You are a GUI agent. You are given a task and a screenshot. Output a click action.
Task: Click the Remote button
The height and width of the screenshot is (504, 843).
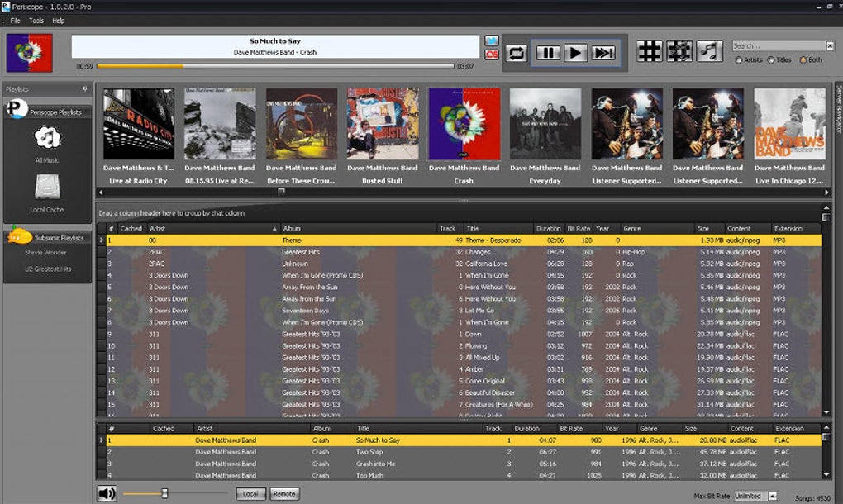coord(284,494)
